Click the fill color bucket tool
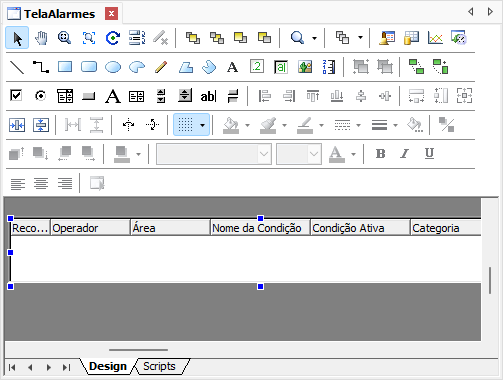Viewport: 503px width, 380px height. (231, 125)
